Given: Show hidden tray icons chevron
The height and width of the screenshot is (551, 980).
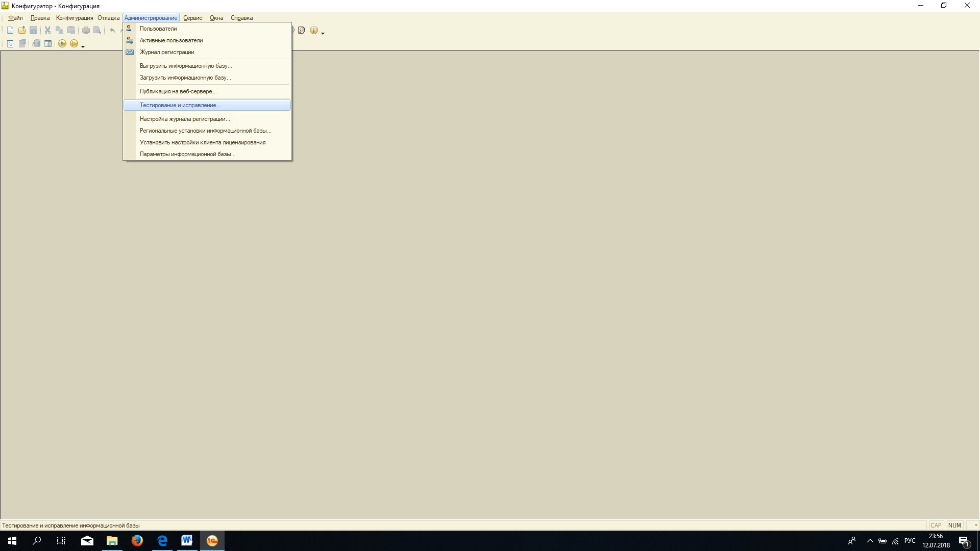Looking at the screenshot, I should [x=870, y=541].
